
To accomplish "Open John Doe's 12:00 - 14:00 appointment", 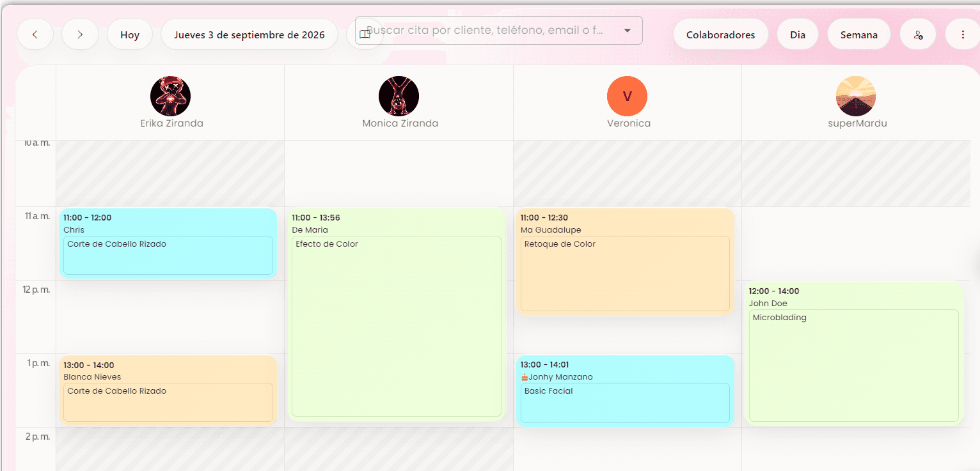I will click(x=854, y=353).
